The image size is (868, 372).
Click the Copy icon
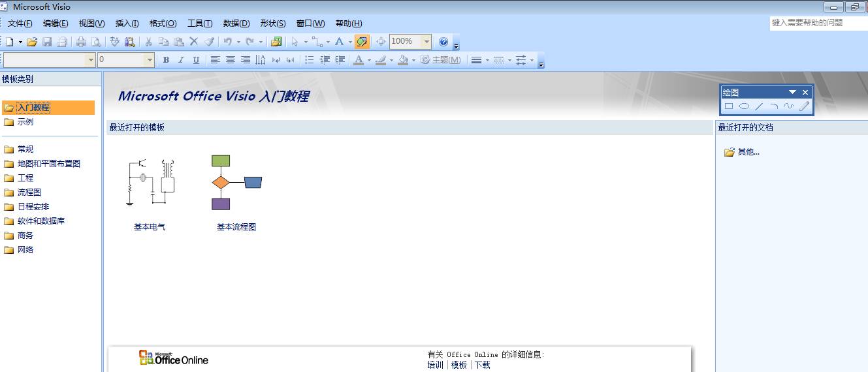coord(163,42)
